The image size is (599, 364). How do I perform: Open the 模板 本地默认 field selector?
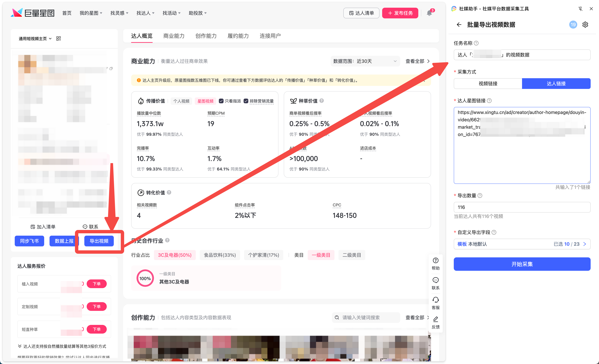[522, 244]
